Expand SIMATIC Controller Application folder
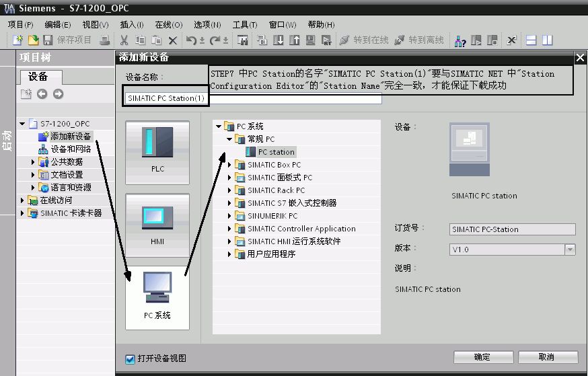This screenshot has height=376, width=588. (x=229, y=228)
